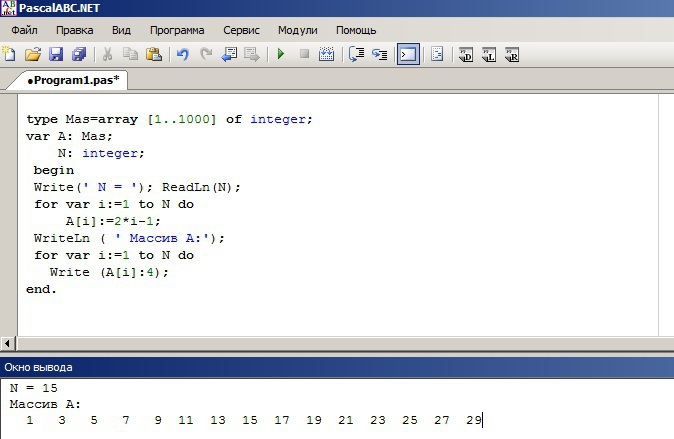Click the toolbar icon labeled D
This screenshot has height=439, width=674.
[x=466, y=54]
